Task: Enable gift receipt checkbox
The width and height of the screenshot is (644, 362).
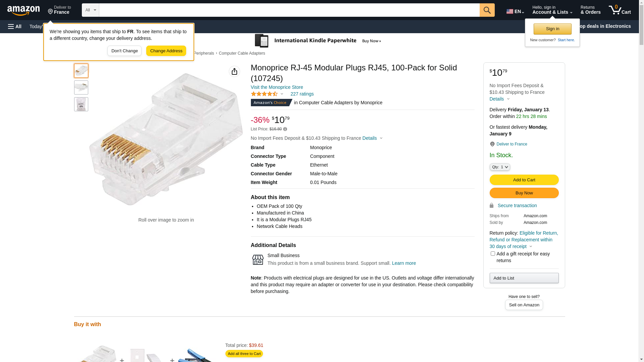Action: coord(492,254)
